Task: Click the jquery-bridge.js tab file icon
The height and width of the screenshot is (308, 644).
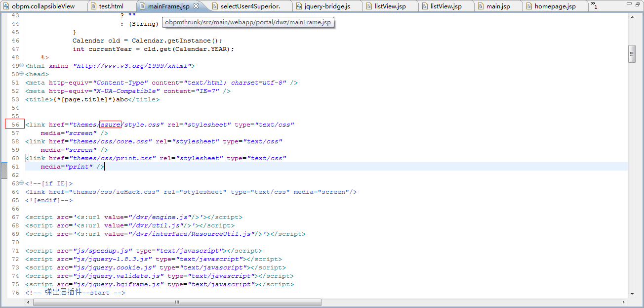Action: [299, 6]
